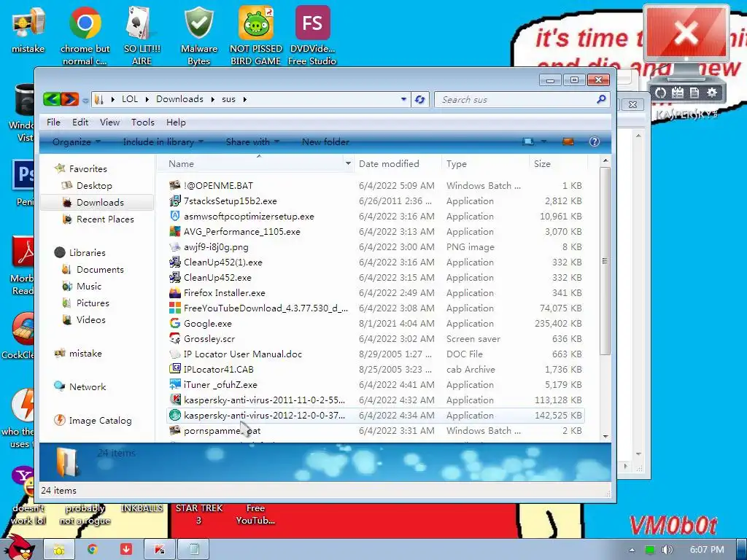
Task: Select 7stacksSetup15b2.exe file
Action: 230,201
